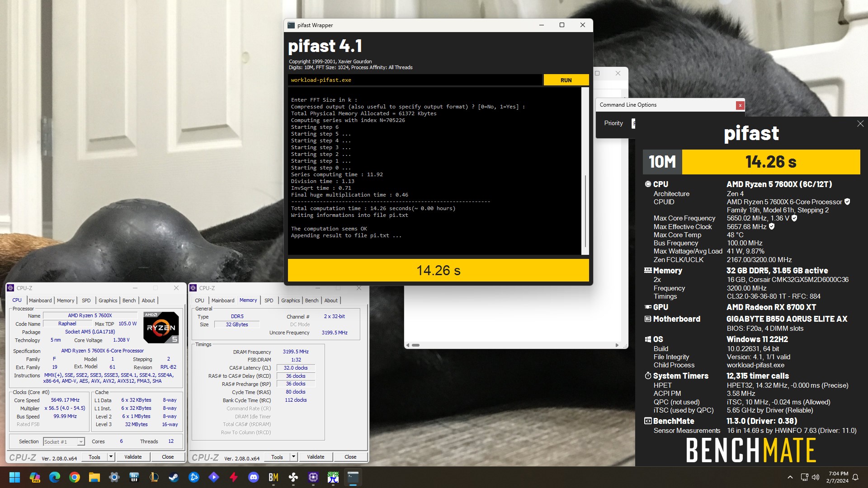Open notifications bell in system tray
The image size is (868, 488).
855,477
